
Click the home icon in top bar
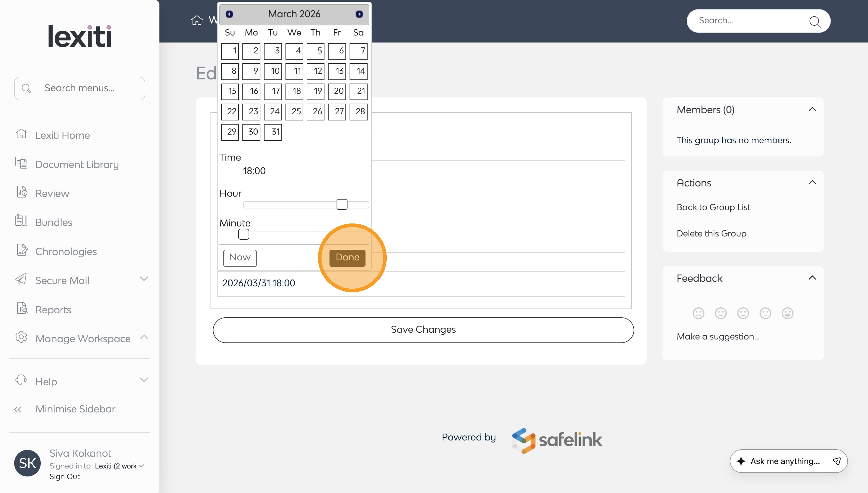click(197, 20)
